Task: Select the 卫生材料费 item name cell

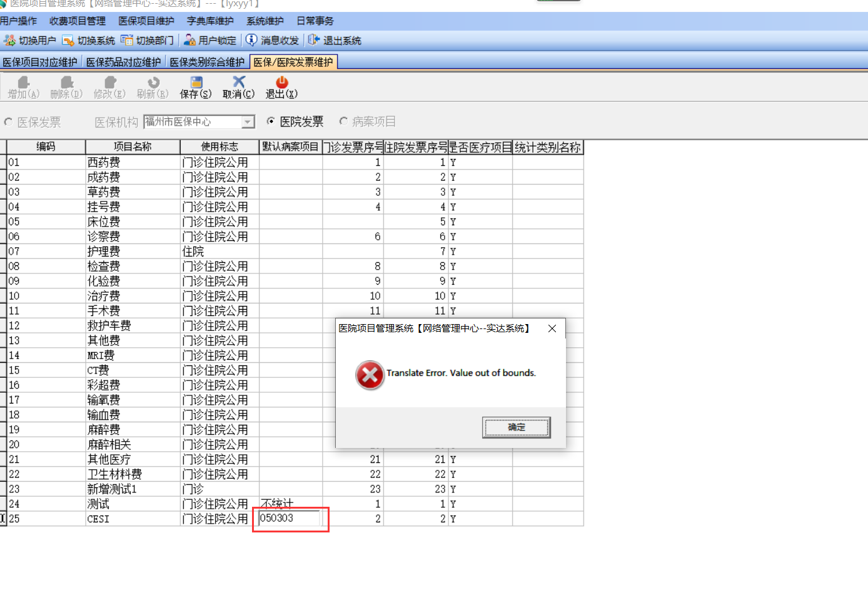Action: [x=133, y=474]
